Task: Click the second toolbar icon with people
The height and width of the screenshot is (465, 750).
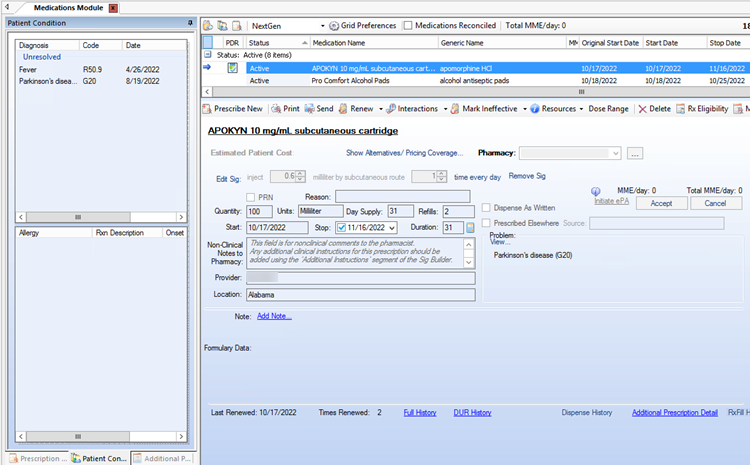Action: pos(222,26)
